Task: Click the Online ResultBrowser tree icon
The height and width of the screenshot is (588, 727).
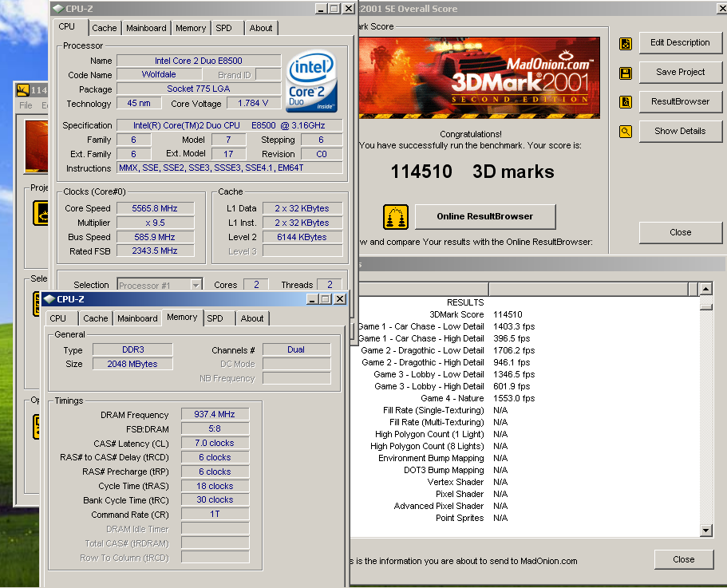Action: coord(396,217)
